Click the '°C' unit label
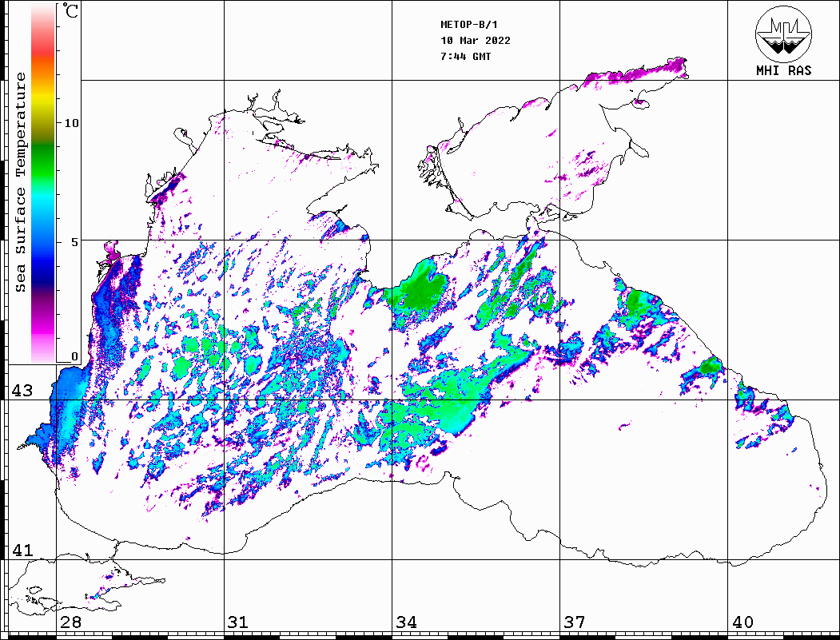Viewport: 840px width, 640px height. [x=70, y=10]
